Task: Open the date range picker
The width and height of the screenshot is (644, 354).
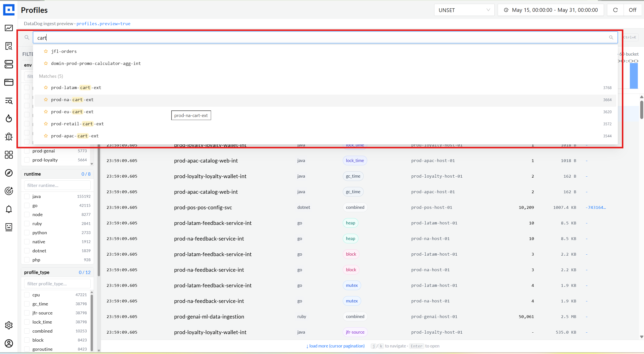Action: click(551, 10)
